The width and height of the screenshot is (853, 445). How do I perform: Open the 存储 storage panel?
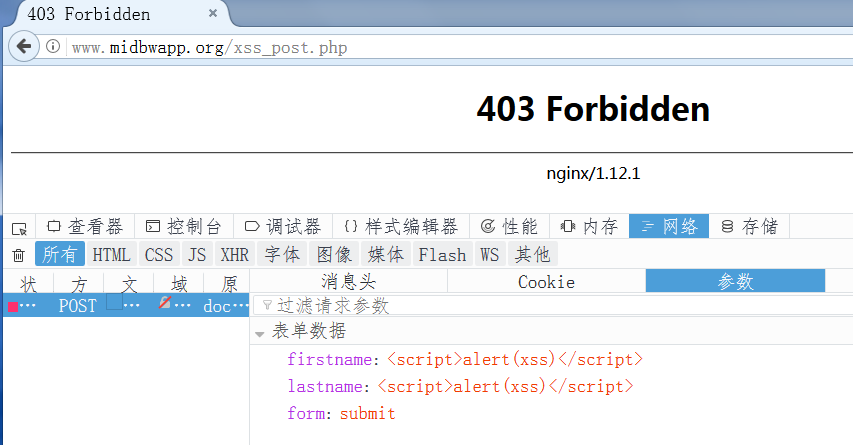[749, 226]
